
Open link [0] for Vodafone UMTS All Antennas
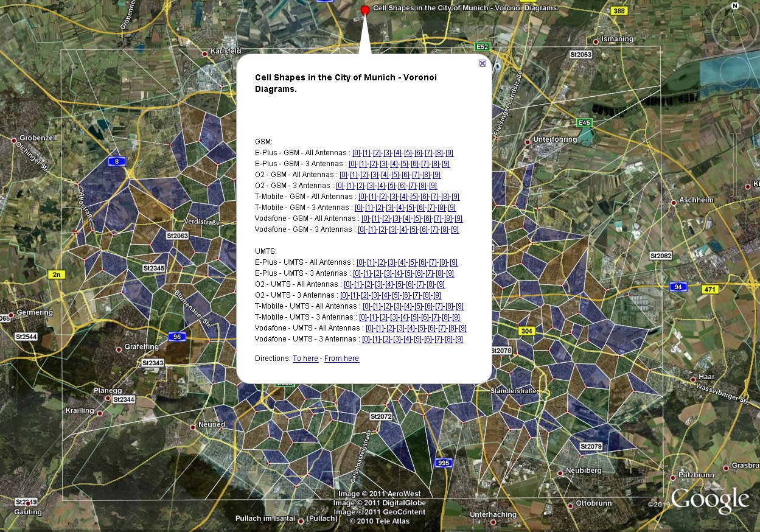(370, 328)
